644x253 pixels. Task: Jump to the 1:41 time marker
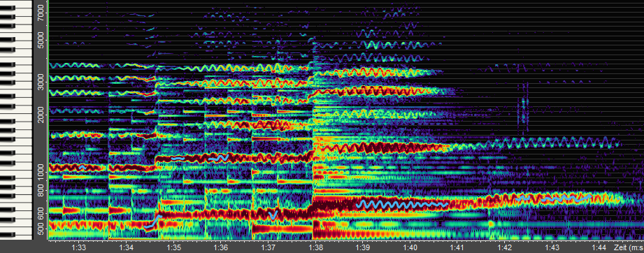[x=457, y=248]
